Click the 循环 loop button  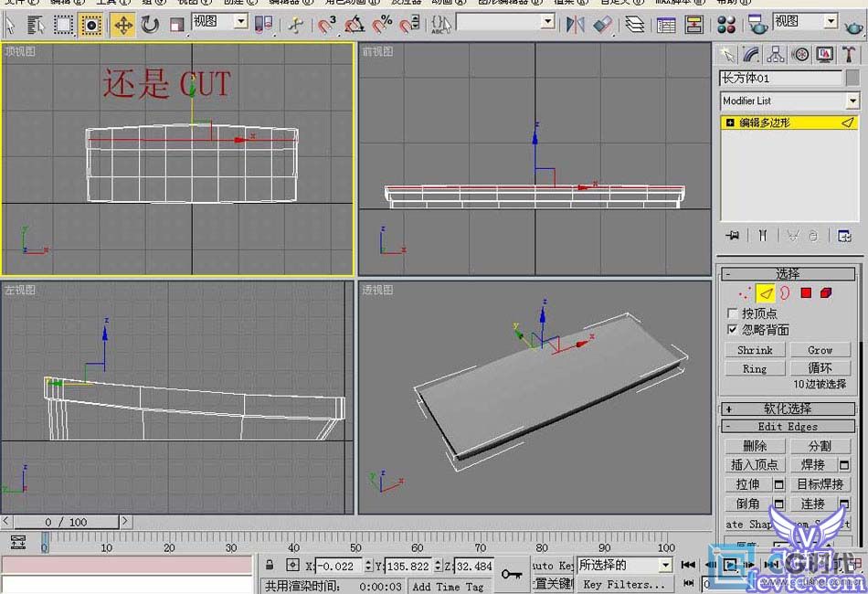[820, 368]
